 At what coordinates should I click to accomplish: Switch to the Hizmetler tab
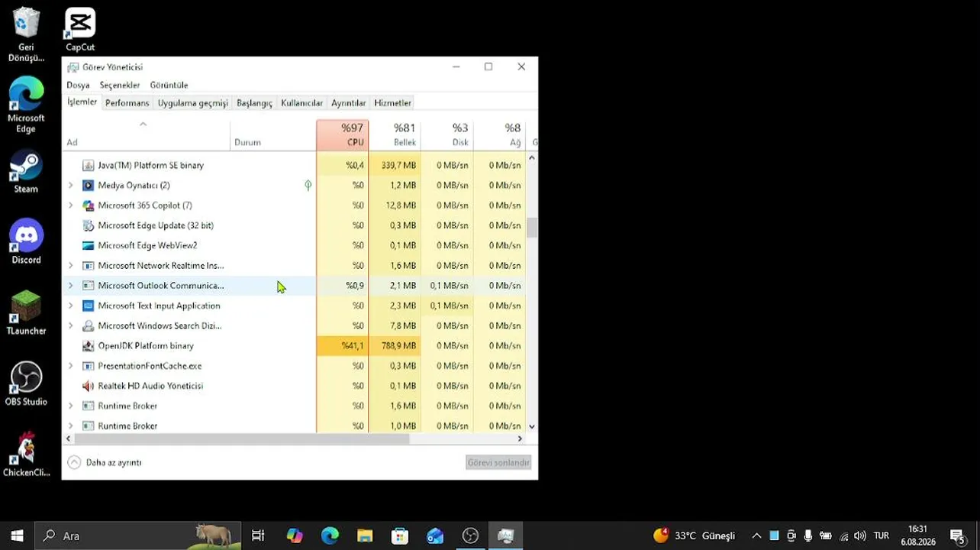click(x=392, y=103)
